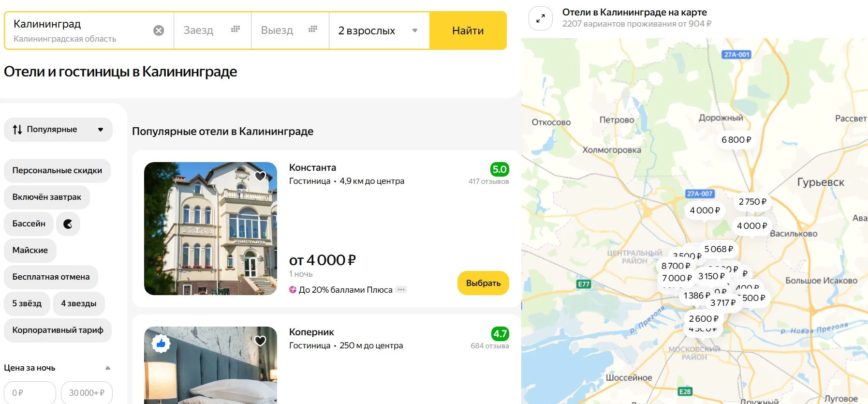Image resolution: width=868 pixels, height=404 pixels.
Task: Toggle Корпоративный тариф filter
Action: (x=58, y=330)
